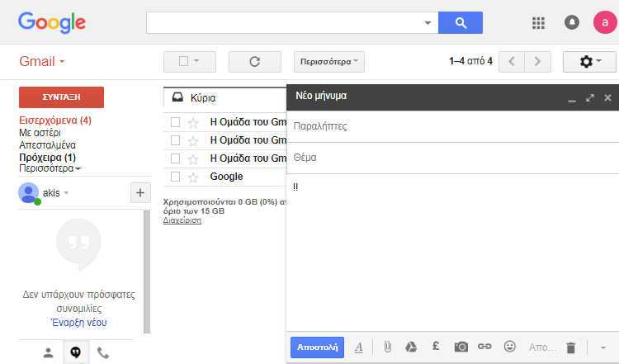The image size is (619, 364).
Task: Toggle the select-all checkbox in toolbar
Action: [183, 61]
